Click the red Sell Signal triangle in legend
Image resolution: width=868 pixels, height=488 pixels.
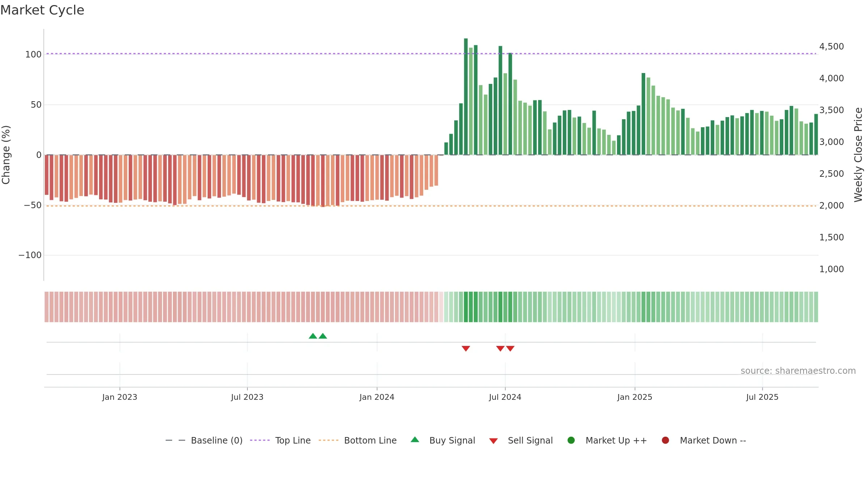tap(493, 441)
